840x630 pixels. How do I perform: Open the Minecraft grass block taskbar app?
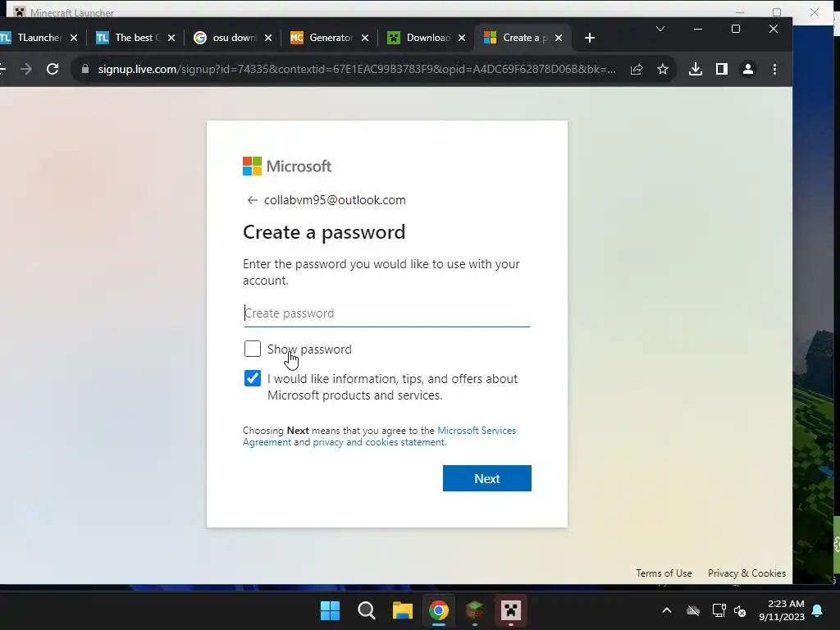pyautogui.click(x=475, y=610)
